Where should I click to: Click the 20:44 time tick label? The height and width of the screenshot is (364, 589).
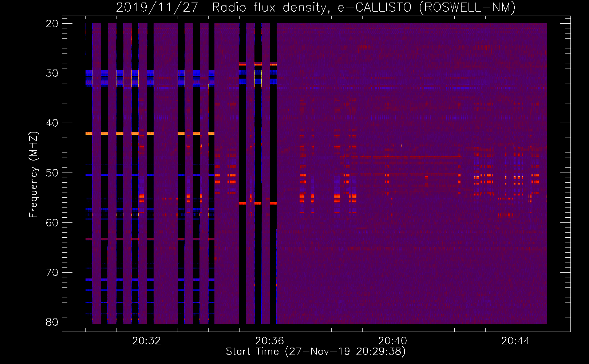tap(516, 341)
